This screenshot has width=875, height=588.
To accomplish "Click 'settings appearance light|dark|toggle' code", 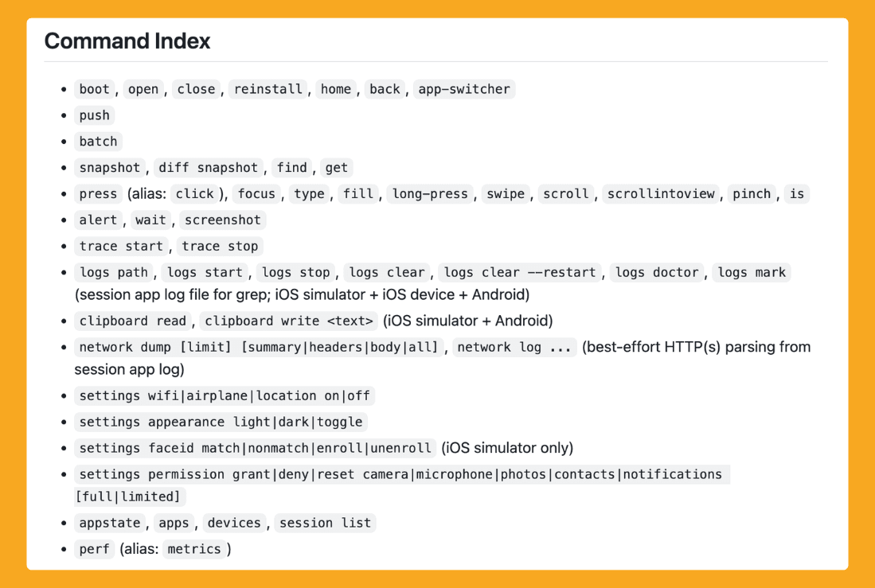I will pyautogui.click(x=221, y=423).
